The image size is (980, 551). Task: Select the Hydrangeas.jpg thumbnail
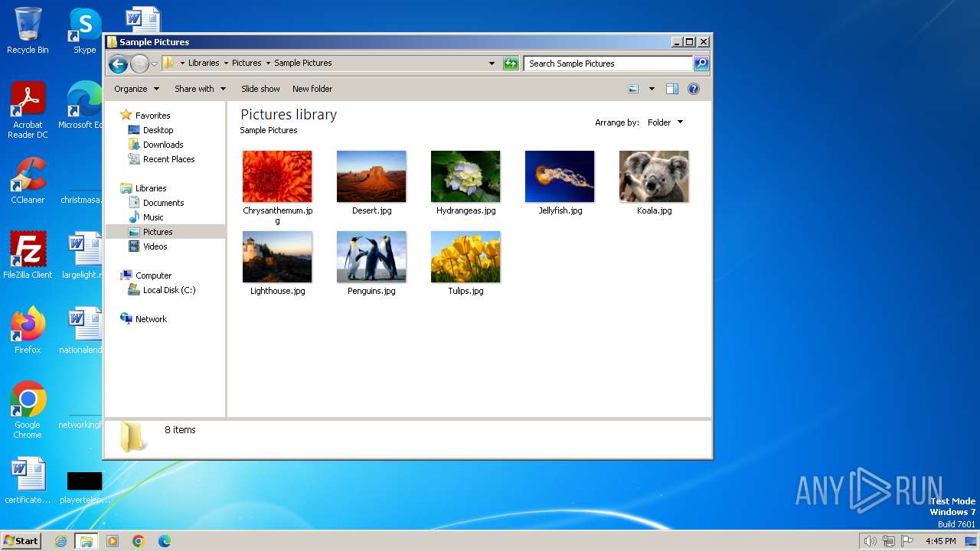[465, 177]
